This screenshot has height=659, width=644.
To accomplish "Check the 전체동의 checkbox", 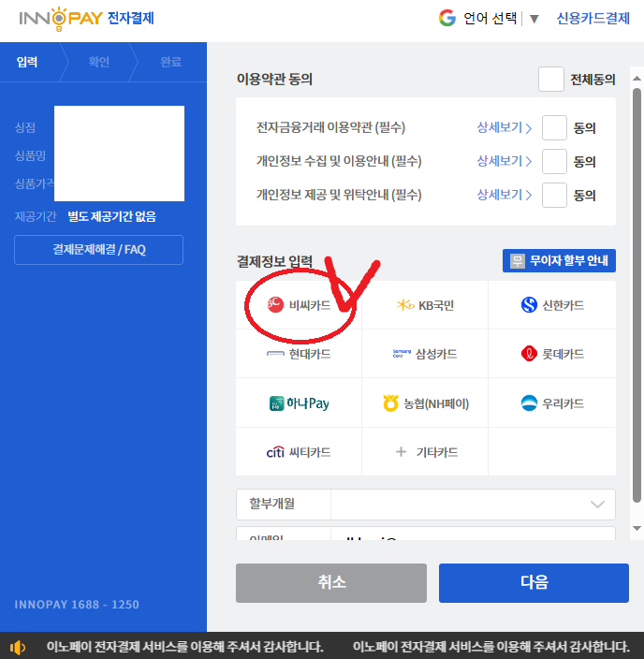I will pos(551,79).
